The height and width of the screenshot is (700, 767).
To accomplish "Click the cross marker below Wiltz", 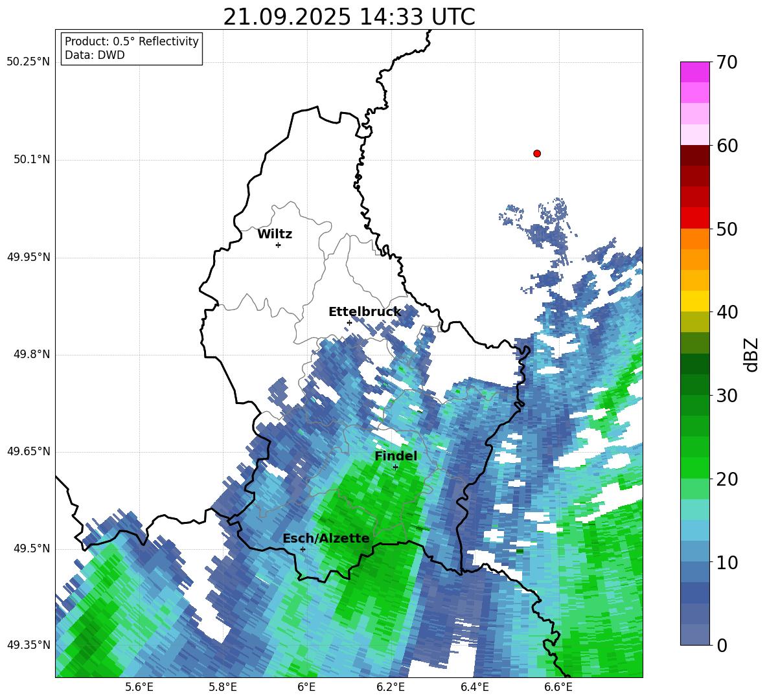I will 279,245.
